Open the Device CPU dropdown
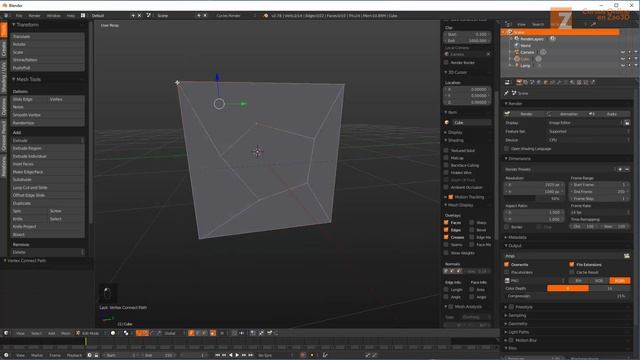640x360 pixels. coord(588,140)
